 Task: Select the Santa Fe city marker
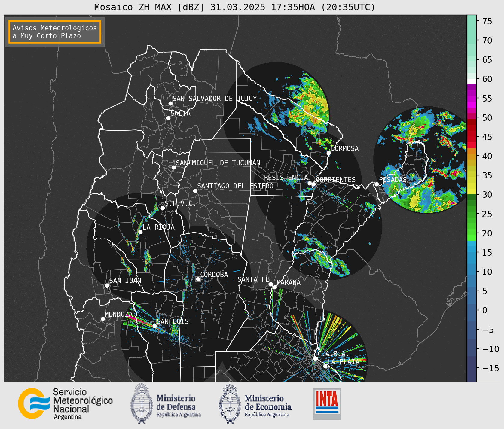coord(271,284)
